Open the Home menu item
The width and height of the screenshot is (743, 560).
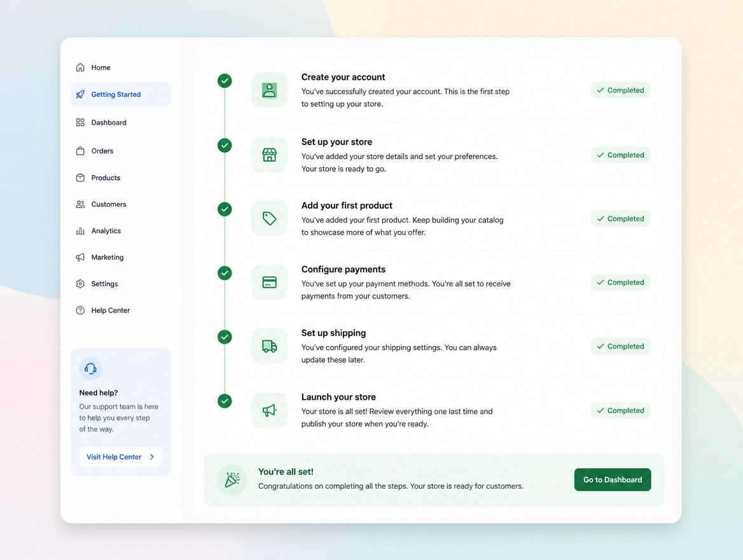pos(120,67)
